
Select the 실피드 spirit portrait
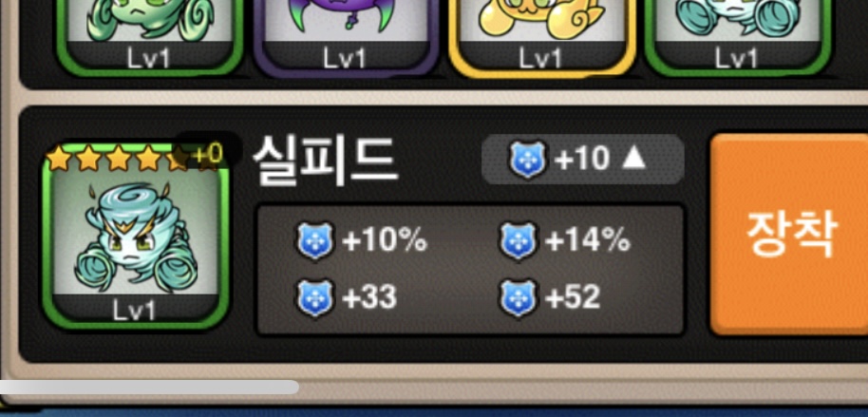point(136,237)
